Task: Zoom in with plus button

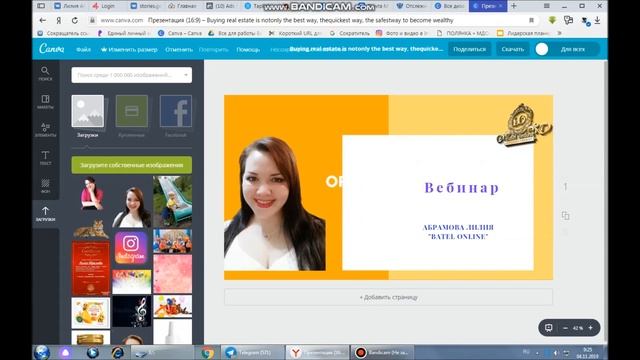Action: (591, 328)
